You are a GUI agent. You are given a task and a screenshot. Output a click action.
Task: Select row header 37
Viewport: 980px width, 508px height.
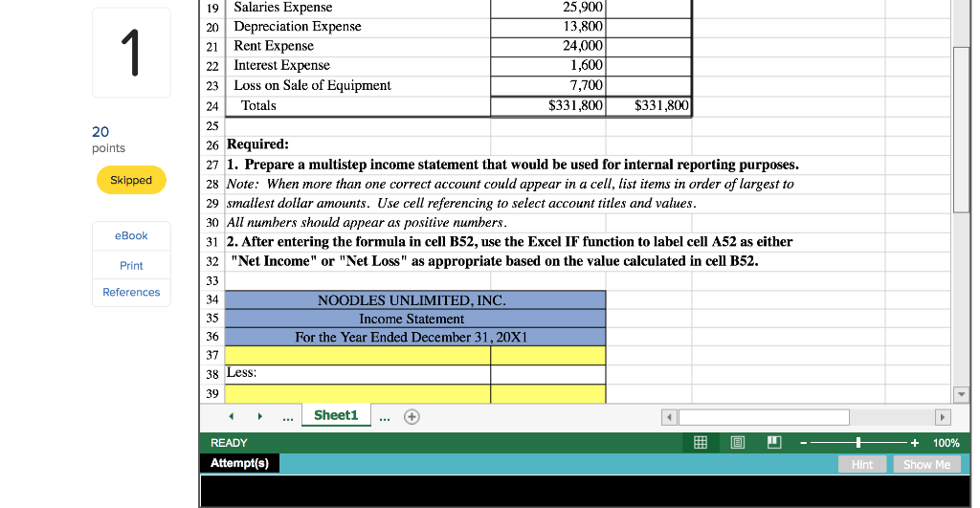coord(212,356)
